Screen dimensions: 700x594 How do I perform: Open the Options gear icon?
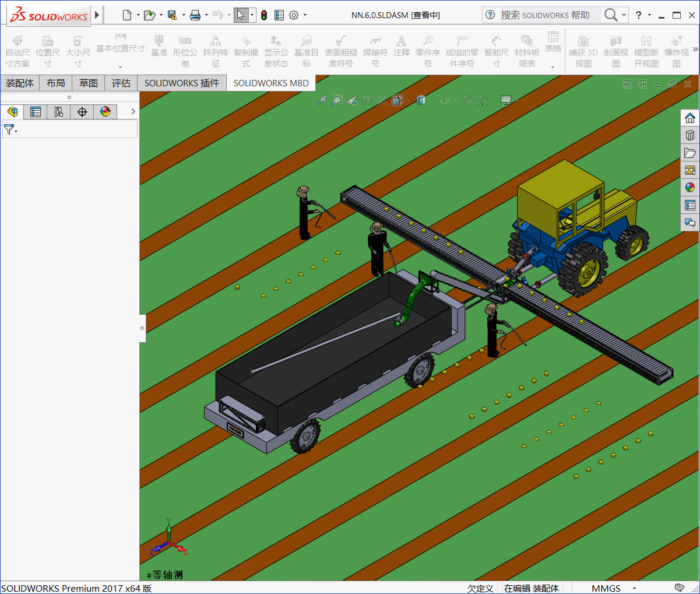tap(294, 15)
